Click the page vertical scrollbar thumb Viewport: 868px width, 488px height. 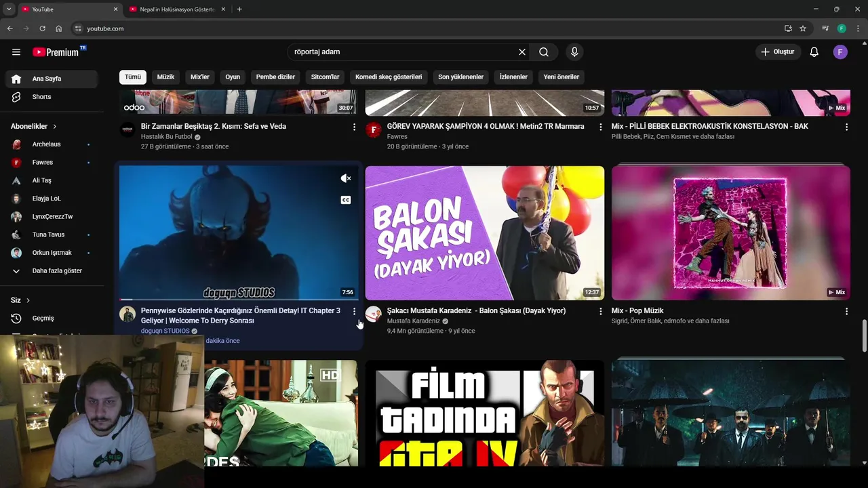864,336
